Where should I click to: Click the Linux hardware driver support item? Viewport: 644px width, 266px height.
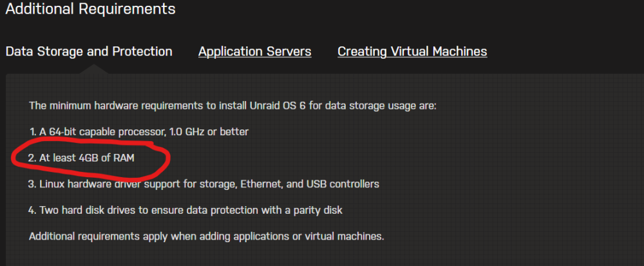click(x=204, y=184)
